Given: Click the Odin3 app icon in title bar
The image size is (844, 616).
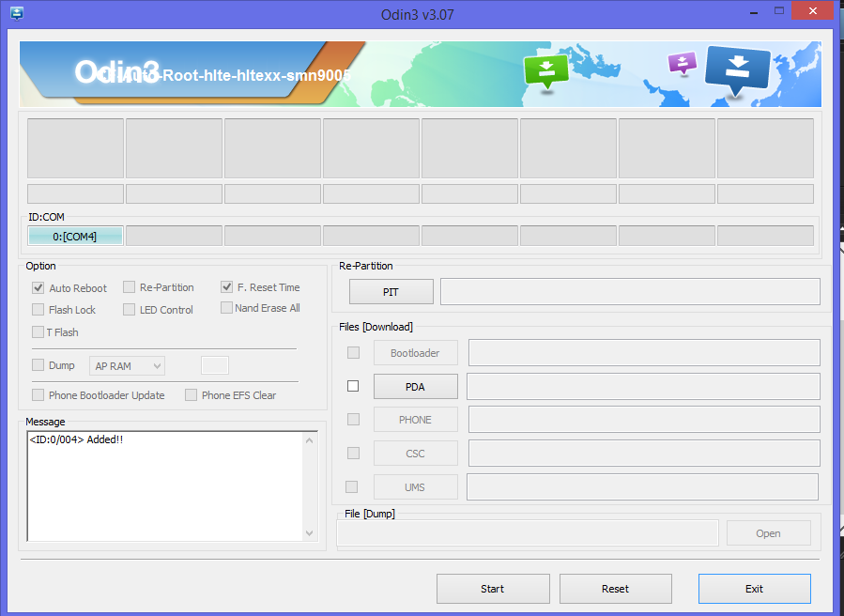Looking at the screenshot, I should [x=17, y=13].
